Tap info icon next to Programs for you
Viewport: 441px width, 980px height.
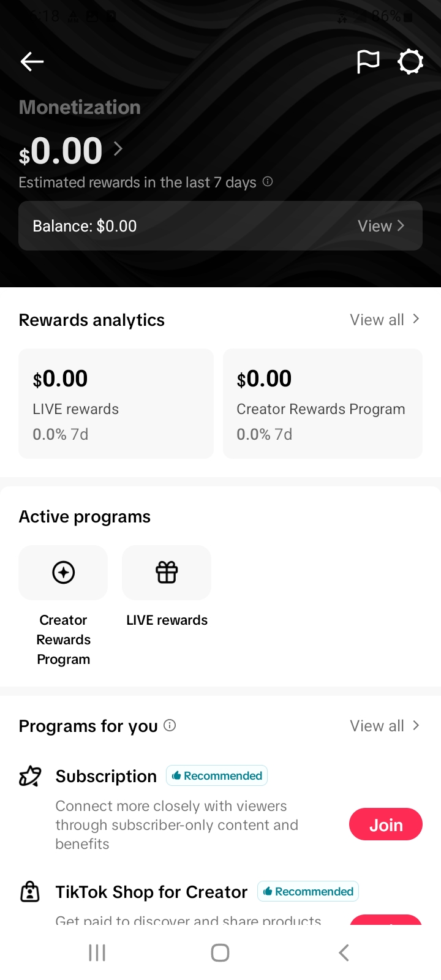point(170,725)
